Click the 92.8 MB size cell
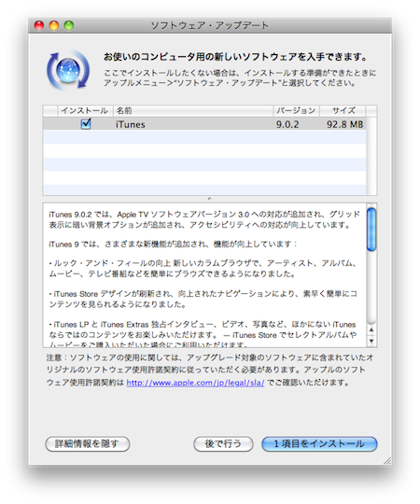This screenshot has width=420, height=504. click(x=344, y=124)
